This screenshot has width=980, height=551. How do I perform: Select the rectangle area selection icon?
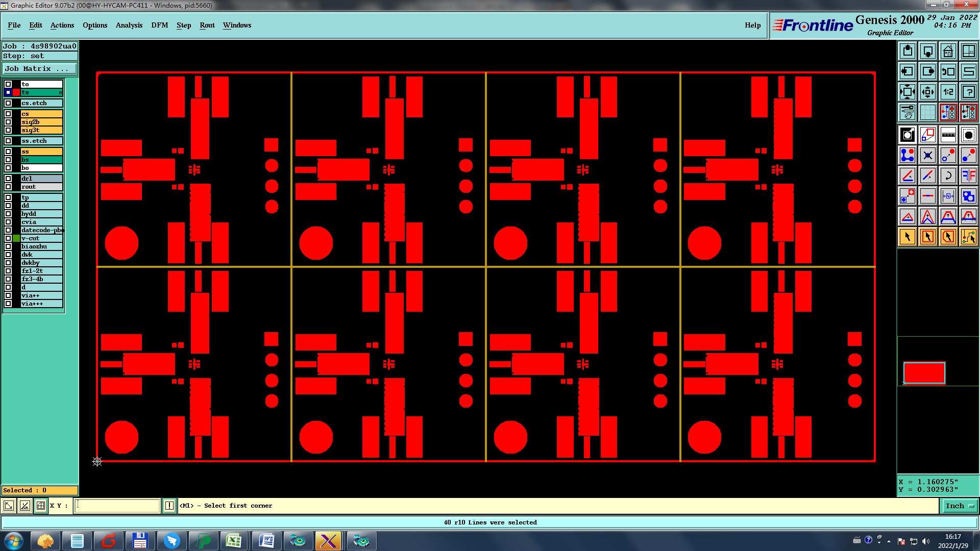(x=928, y=237)
